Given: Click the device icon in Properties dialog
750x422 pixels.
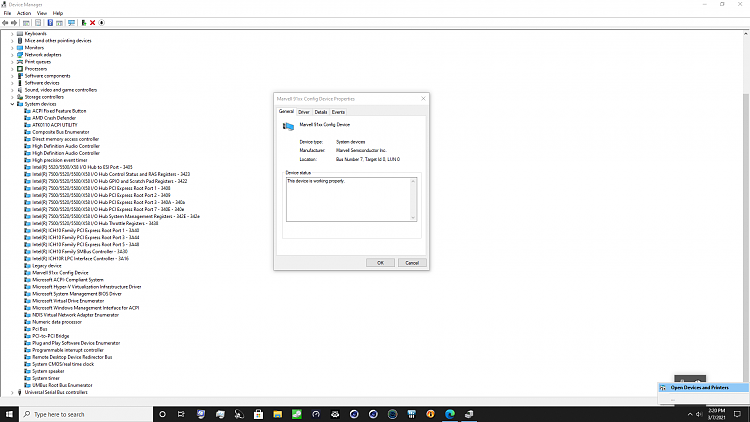Looking at the screenshot, I should tap(288, 126).
